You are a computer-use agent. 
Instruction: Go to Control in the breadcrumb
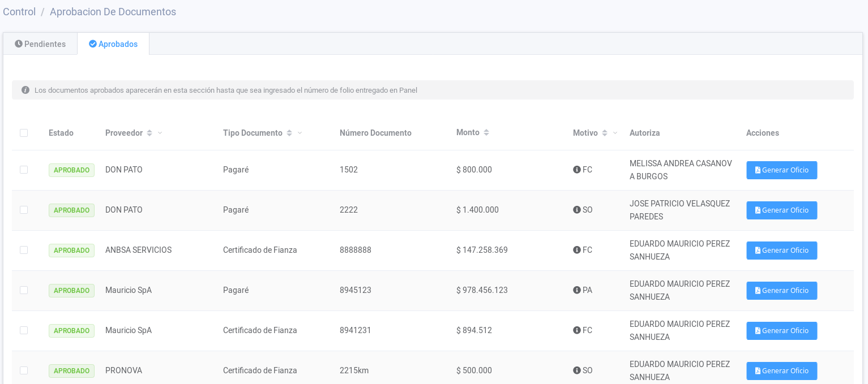(x=19, y=12)
